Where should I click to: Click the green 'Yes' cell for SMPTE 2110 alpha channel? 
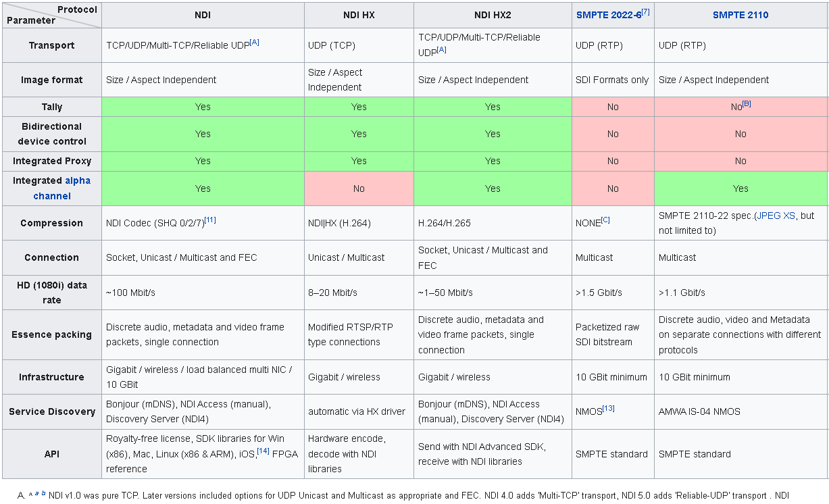740,188
